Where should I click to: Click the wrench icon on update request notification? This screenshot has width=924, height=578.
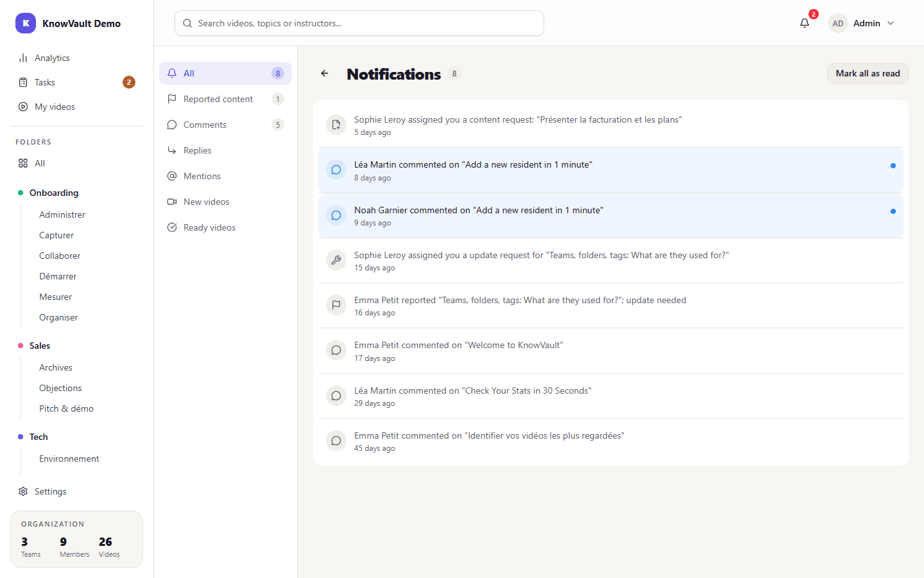tap(336, 260)
